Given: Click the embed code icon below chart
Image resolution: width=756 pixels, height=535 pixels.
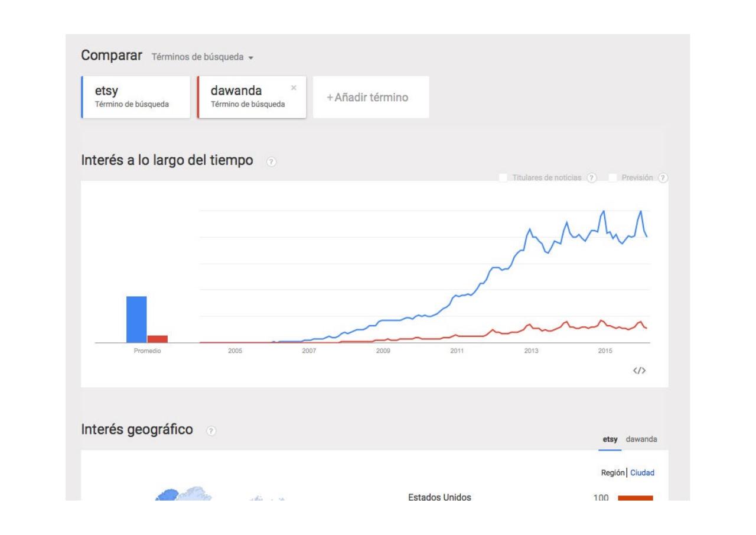Looking at the screenshot, I should tap(639, 371).
